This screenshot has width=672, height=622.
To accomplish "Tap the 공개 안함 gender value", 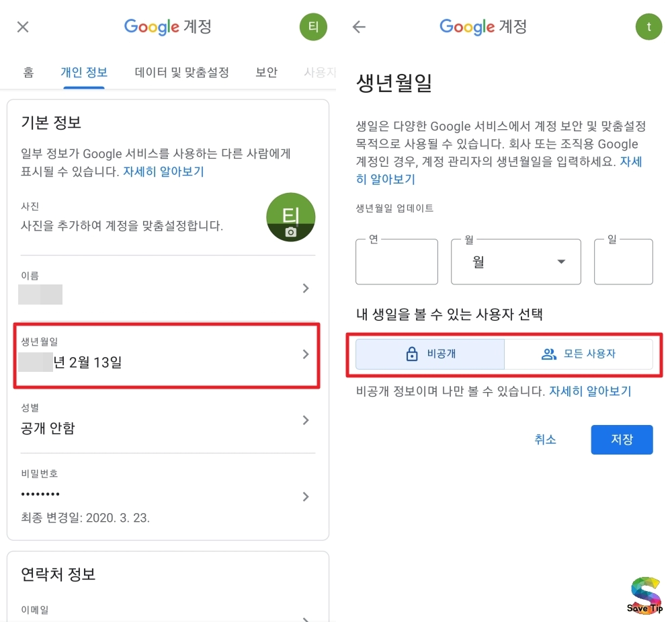I will (x=48, y=428).
